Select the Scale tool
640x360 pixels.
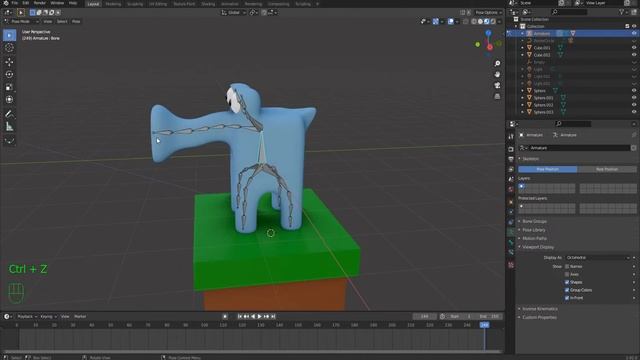click(x=9, y=87)
